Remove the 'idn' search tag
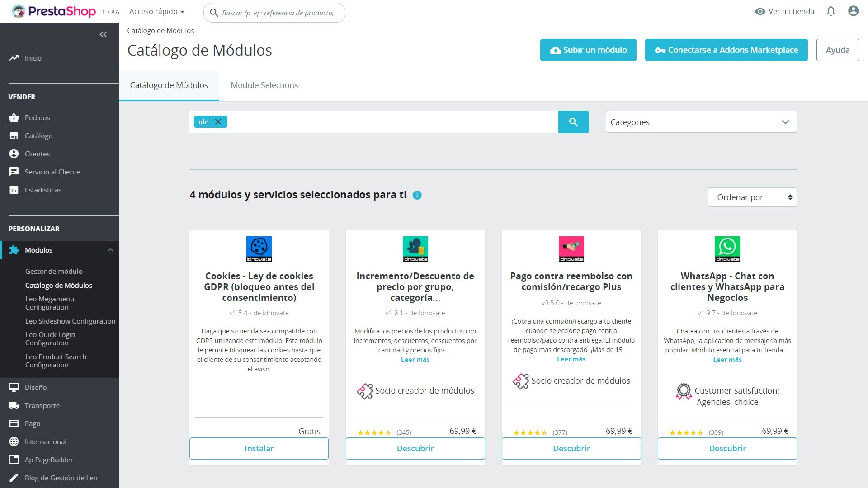 tap(218, 122)
